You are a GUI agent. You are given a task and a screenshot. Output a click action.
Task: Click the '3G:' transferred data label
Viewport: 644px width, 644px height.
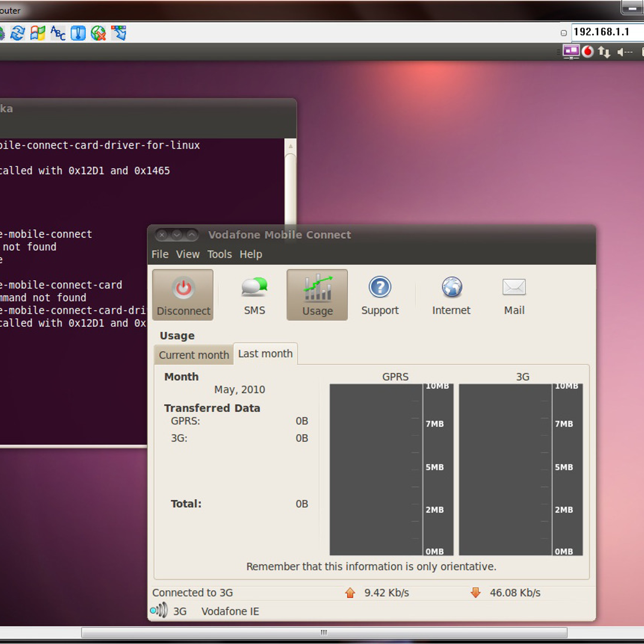[179, 438]
